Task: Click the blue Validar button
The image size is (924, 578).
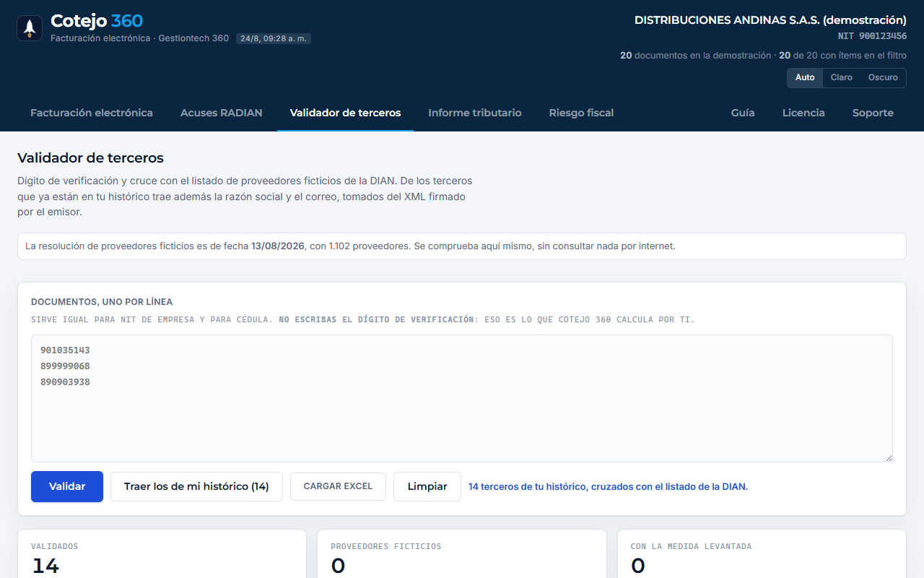Action: tap(67, 486)
